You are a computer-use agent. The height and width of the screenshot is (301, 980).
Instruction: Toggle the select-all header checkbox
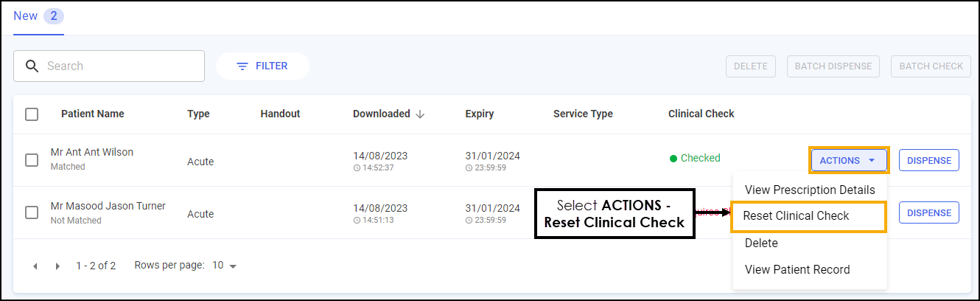click(x=32, y=114)
